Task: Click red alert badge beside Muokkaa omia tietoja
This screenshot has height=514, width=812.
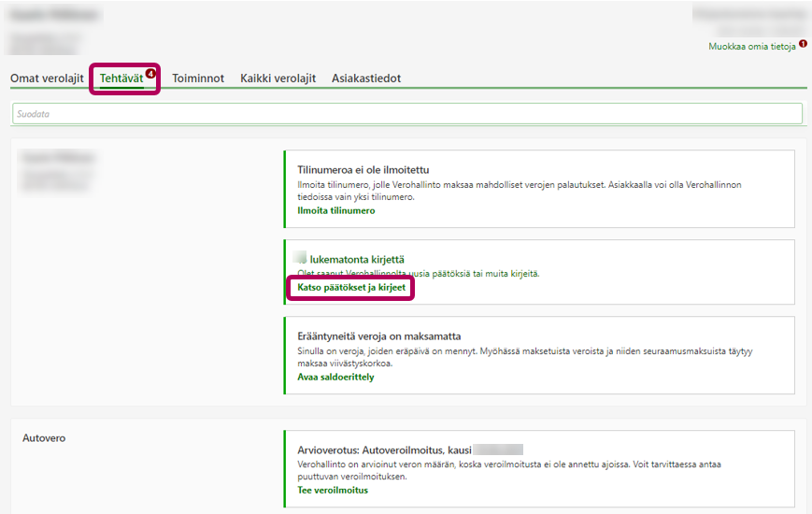Action: pyautogui.click(x=803, y=44)
